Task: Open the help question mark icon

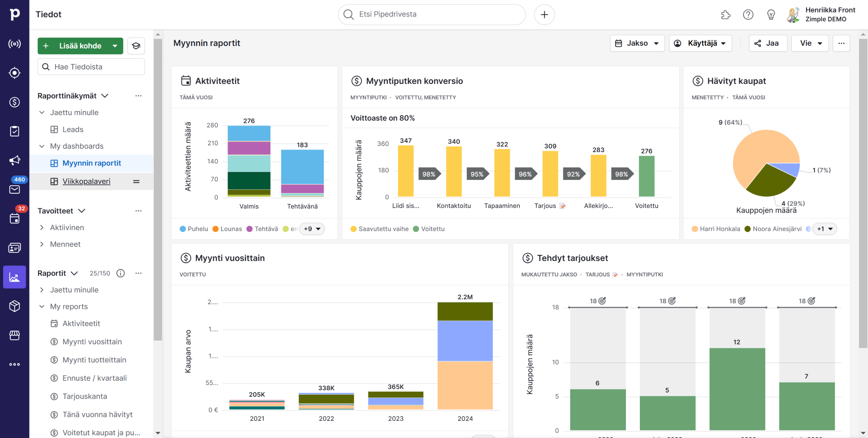Action: pyautogui.click(x=748, y=15)
